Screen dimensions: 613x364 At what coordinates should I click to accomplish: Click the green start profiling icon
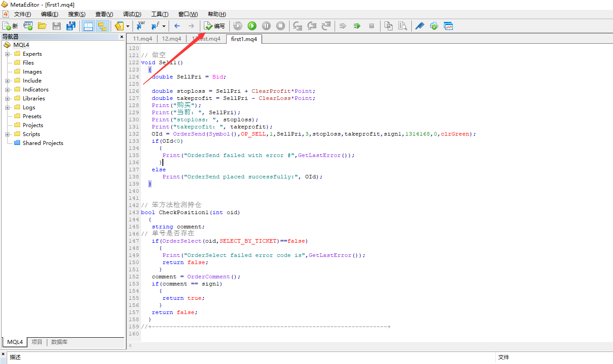coord(357,26)
